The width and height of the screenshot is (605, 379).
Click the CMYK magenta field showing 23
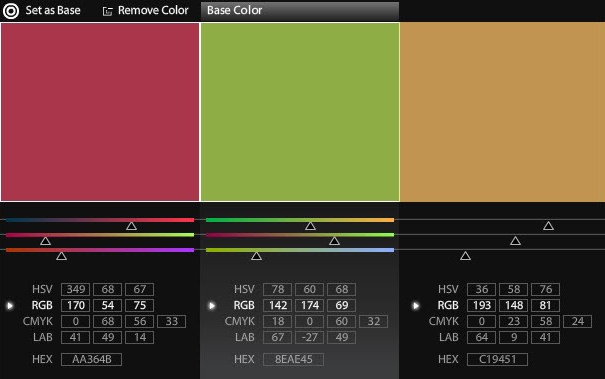(514, 321)
